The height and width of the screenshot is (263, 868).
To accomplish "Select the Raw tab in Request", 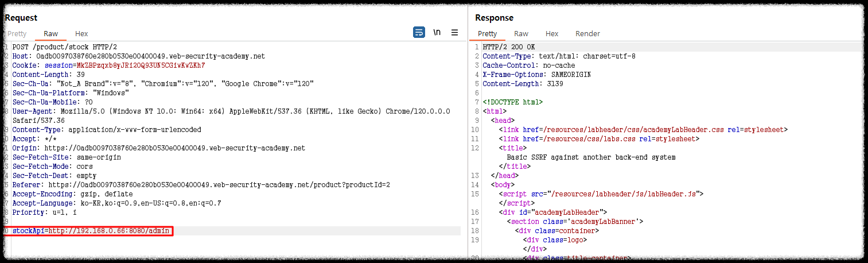I will (x=51, y=34).
